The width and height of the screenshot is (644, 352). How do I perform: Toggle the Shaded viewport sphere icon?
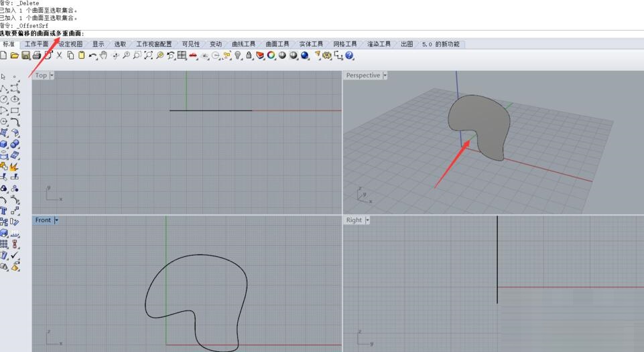[283, 56]
